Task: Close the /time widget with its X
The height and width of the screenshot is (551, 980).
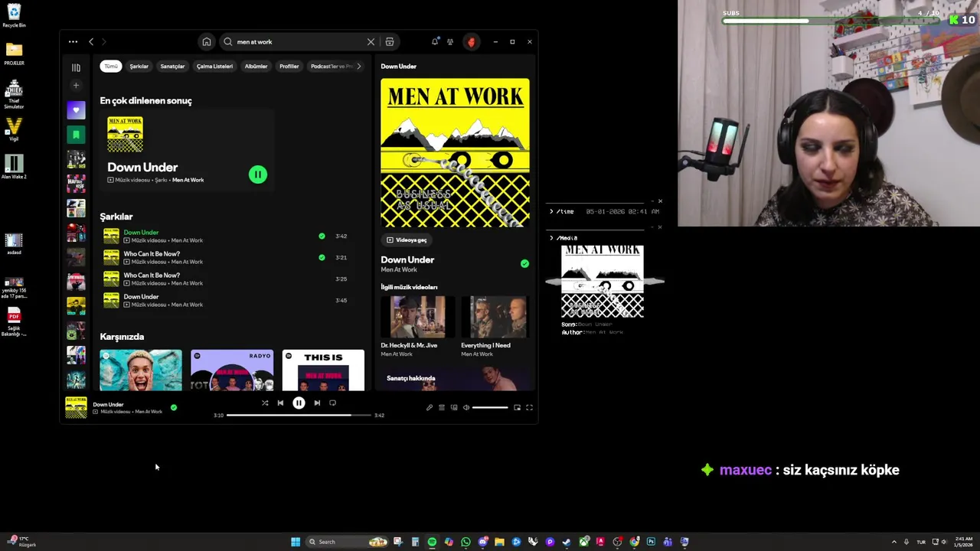Action: click(x=660, y=201)
